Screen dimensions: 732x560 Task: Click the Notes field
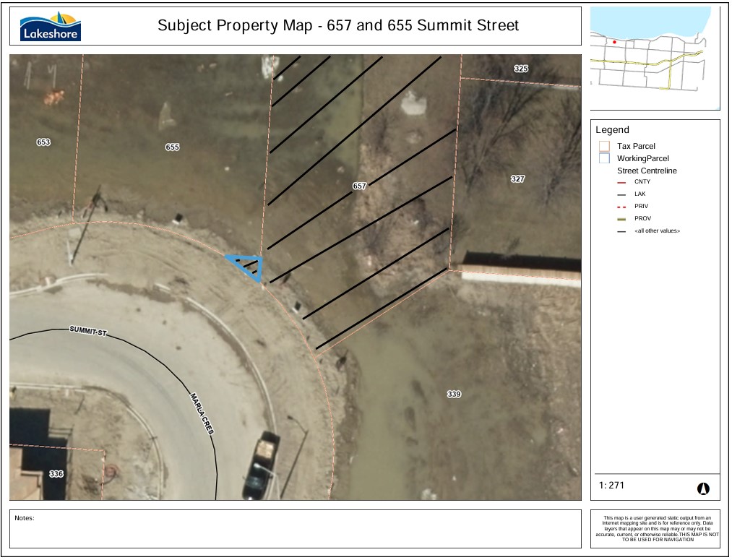[x=295, y=528]
